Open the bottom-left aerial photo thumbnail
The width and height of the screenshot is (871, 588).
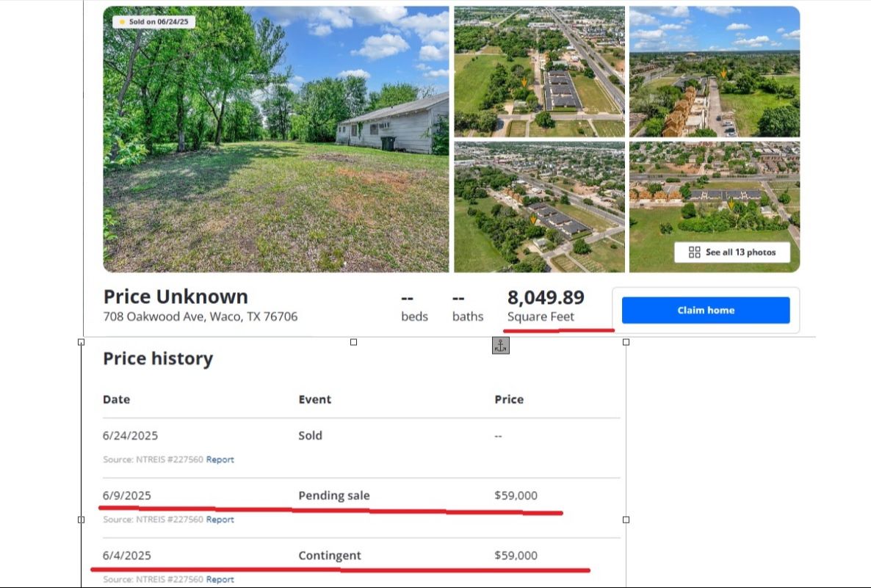point(539,207)
